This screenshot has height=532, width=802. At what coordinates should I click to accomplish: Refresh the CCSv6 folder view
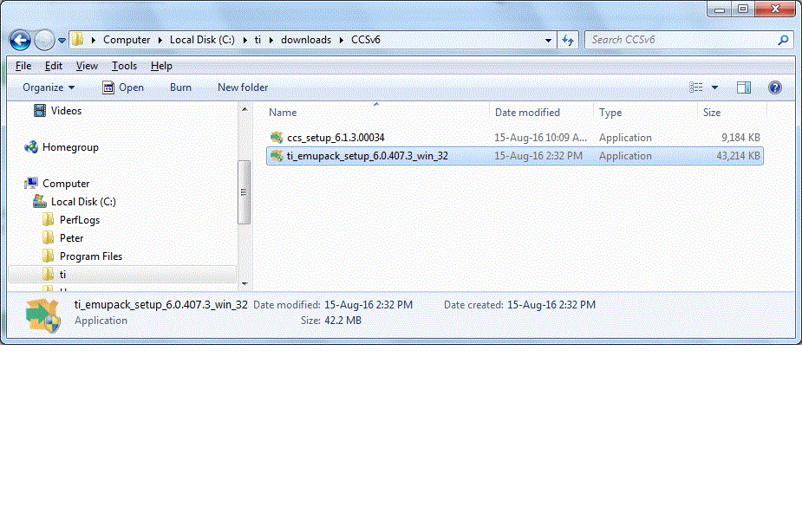click(568, 40)
